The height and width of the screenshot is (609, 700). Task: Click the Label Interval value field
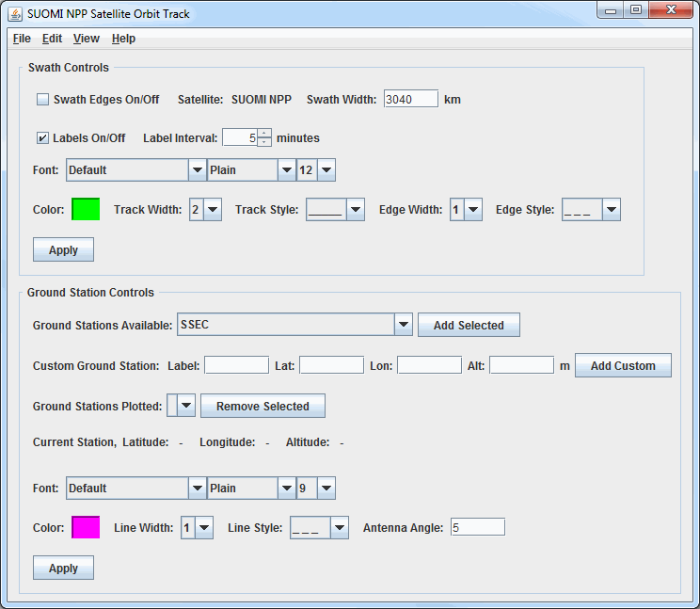click(x=240, y=138)
